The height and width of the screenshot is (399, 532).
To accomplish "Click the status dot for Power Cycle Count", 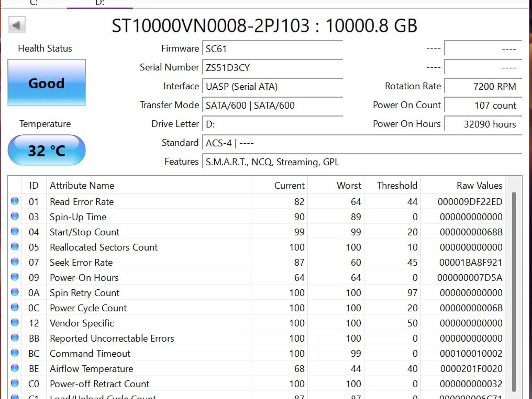I will [15, 307].
